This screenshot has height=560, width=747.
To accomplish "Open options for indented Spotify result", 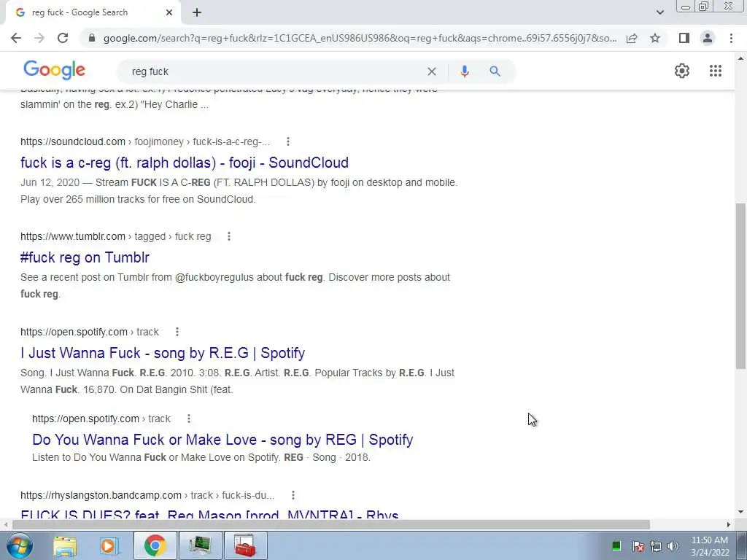I will (189, 419).
